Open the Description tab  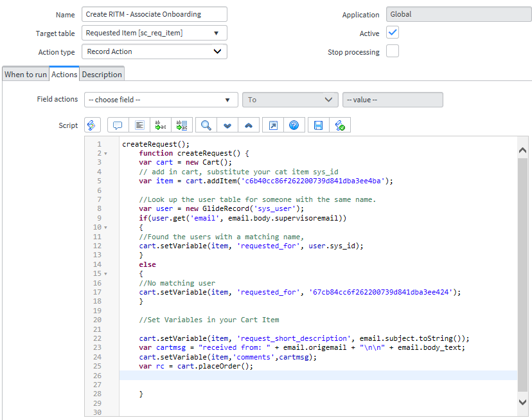(102, 75)
